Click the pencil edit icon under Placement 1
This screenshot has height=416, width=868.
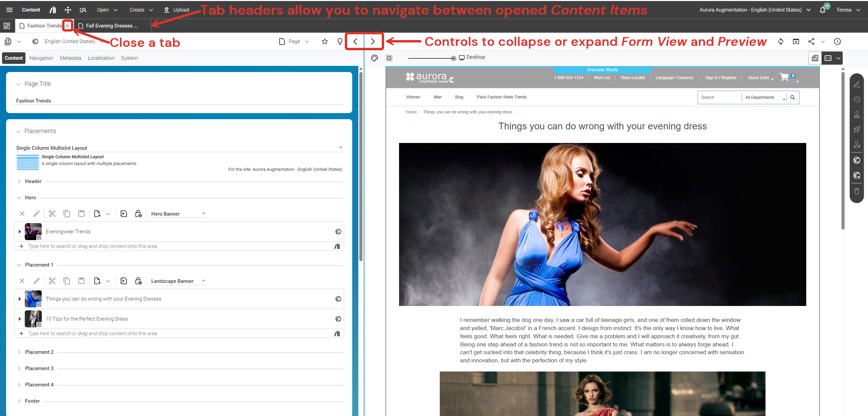36,281
